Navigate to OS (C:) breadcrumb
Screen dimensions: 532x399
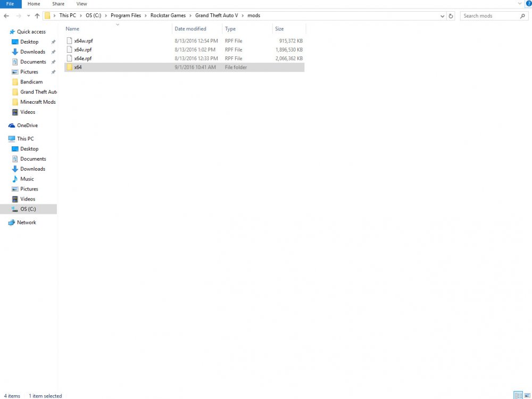93,15
